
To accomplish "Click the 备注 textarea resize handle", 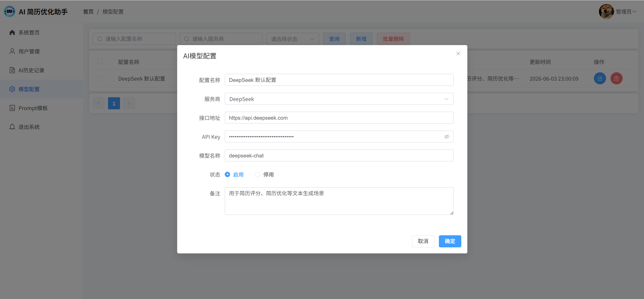I will [x=452, y=213].
